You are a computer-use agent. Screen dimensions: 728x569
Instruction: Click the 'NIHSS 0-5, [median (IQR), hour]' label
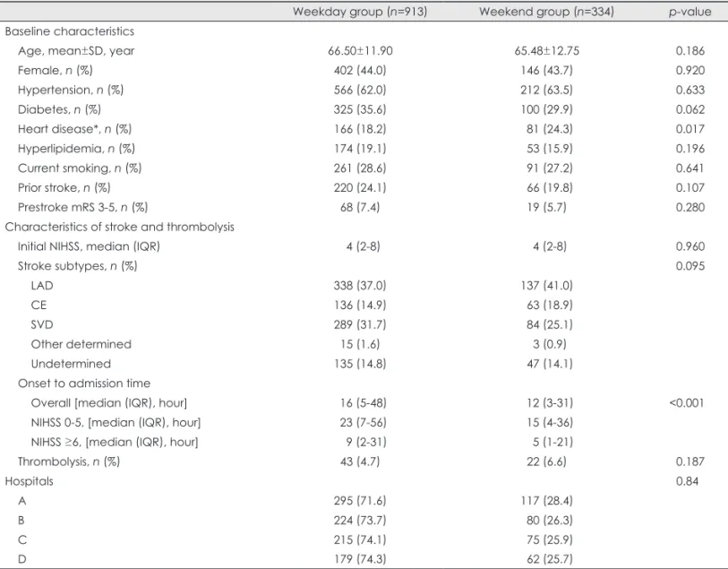click(x=116, y=422)
